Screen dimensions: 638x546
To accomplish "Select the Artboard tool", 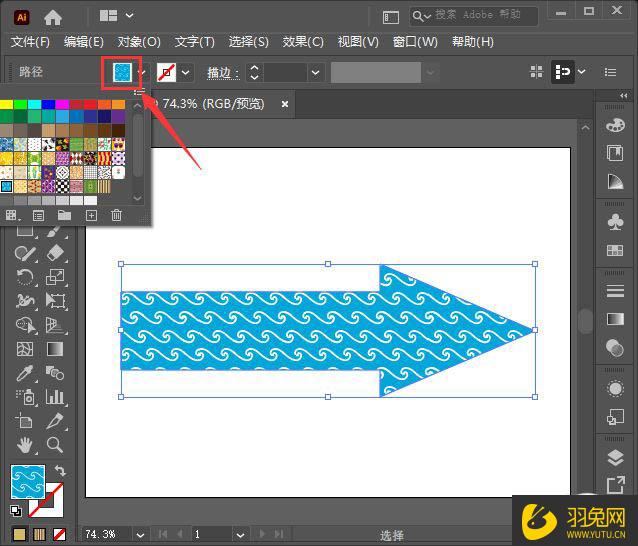I will 24,421.
